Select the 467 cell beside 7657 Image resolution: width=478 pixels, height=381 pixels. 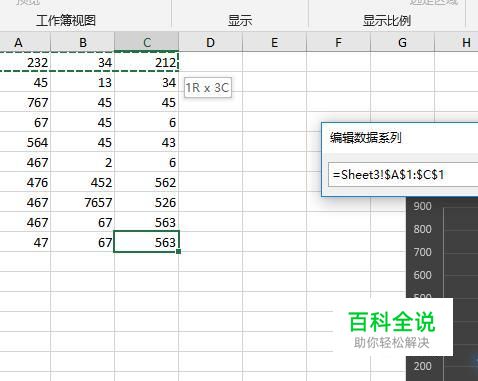tap(25, 202)
